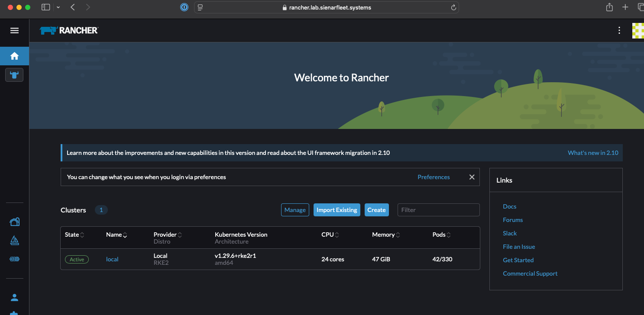Screen dimensions: 644x315
Task: Click the Import Existing button
Action: pyautogui.click(x=337, y=209)
